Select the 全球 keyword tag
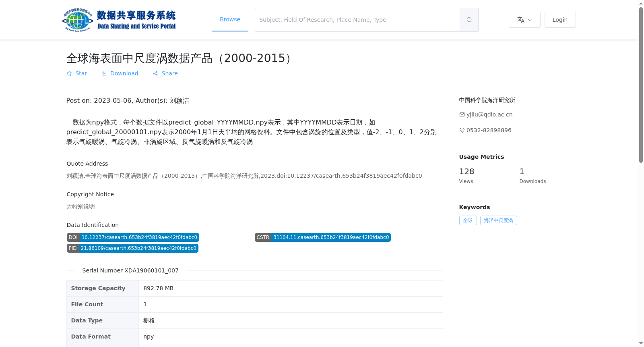Viewport: 644px width, 347px height. (x=468, y=220)
